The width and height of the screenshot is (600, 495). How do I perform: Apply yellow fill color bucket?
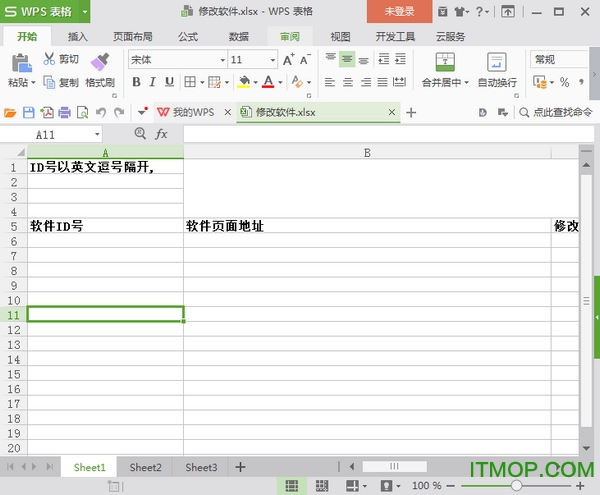click(x=244, y=81)
